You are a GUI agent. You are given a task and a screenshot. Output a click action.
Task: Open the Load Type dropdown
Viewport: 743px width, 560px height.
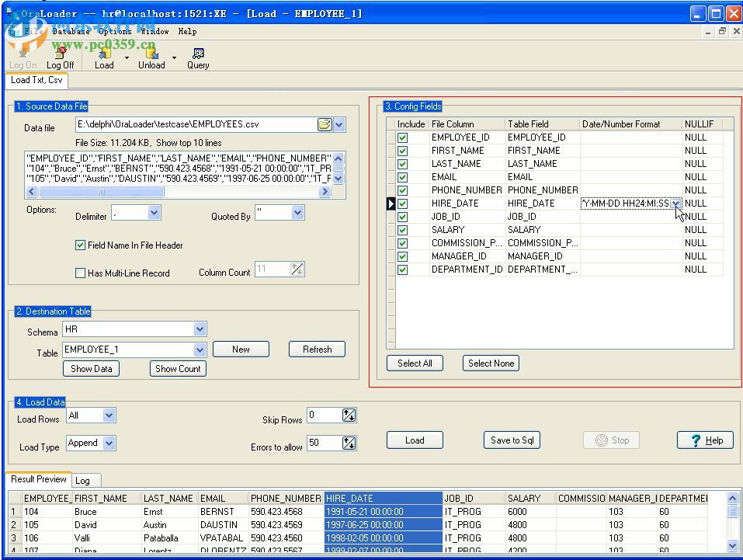[109, 443]
